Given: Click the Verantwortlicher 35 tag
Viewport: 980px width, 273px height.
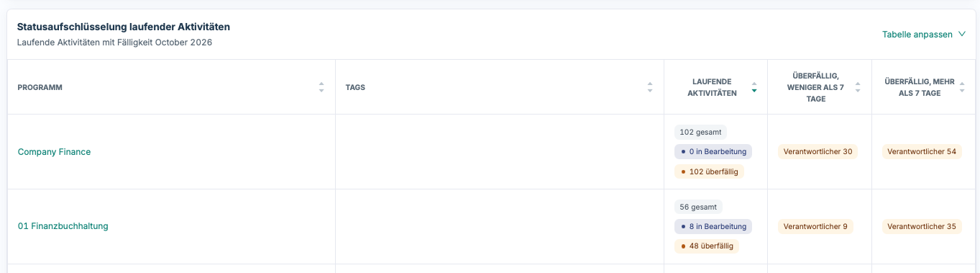Looking at the screenshot, I should coord(922,226).
